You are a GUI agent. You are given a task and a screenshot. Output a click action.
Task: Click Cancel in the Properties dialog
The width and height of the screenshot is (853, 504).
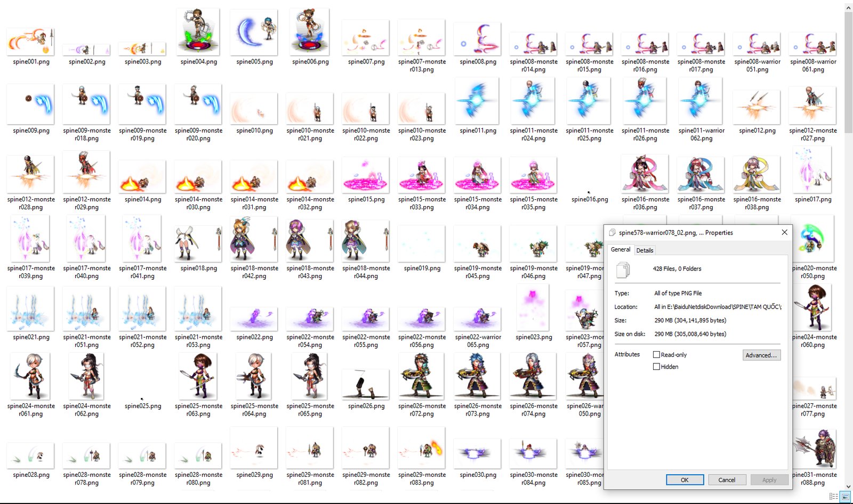[x=727, y=480]
